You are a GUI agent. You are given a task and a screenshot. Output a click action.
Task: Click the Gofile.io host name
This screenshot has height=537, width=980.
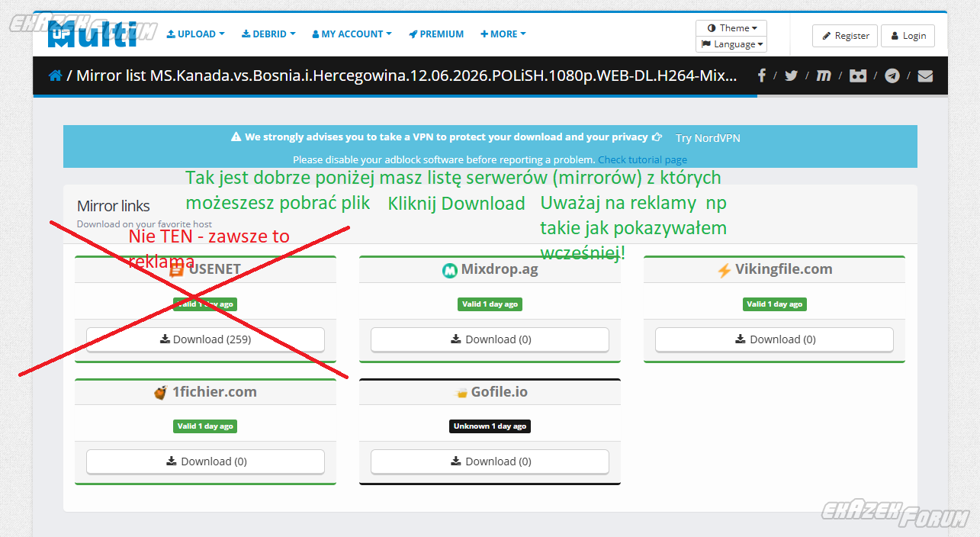pos(500,392)
